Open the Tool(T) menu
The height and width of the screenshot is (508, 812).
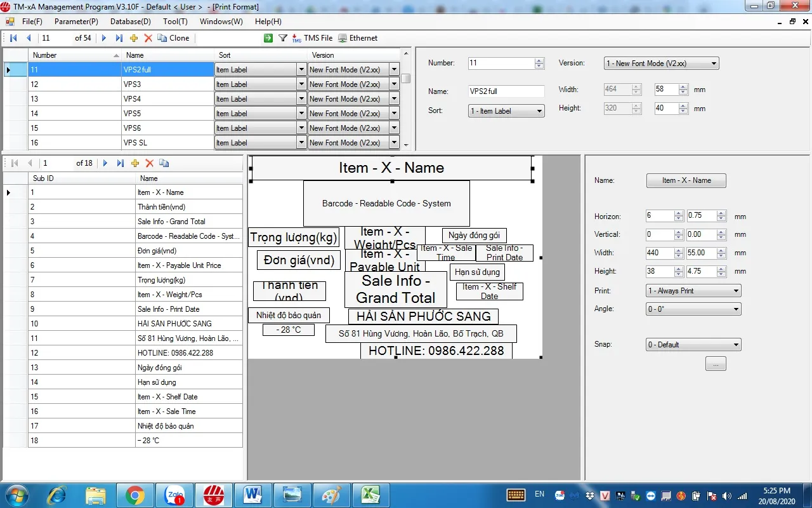(x=175, y=22)
